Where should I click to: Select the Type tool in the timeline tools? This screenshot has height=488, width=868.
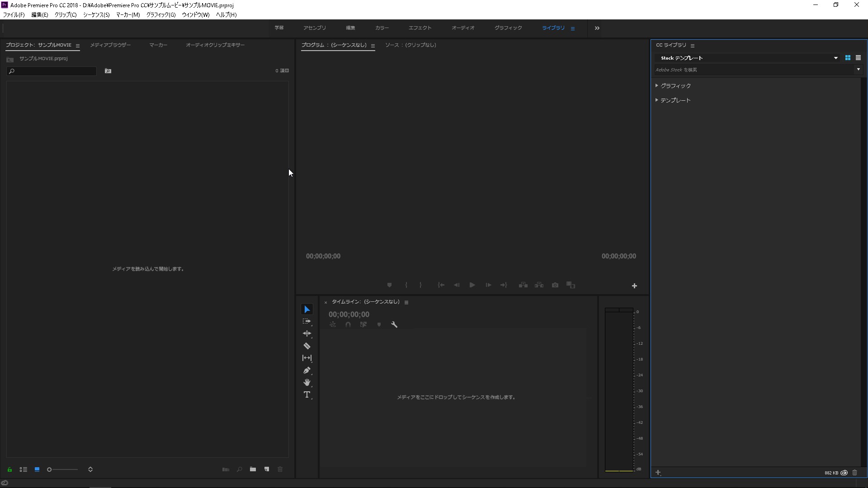tap(307, 394)
